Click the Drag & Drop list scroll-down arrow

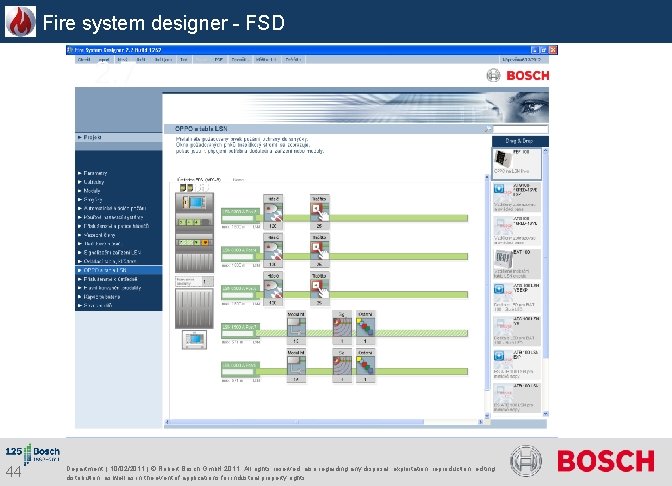click(546, 414)
